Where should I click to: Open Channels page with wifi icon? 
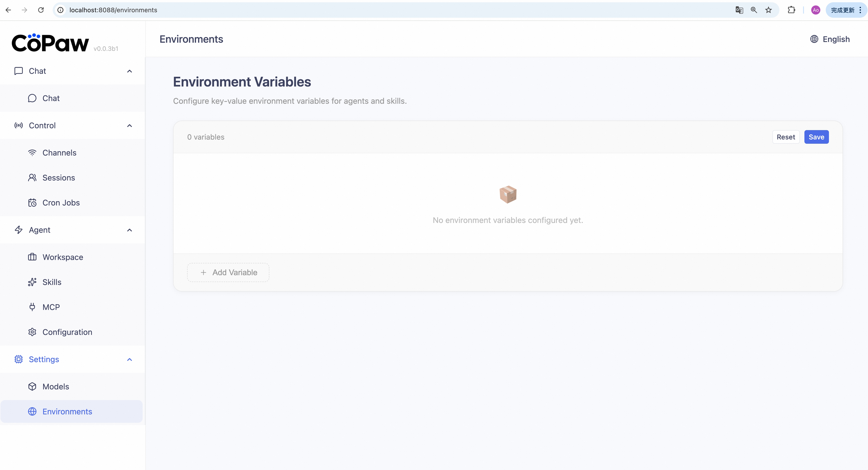pos(59,153)
